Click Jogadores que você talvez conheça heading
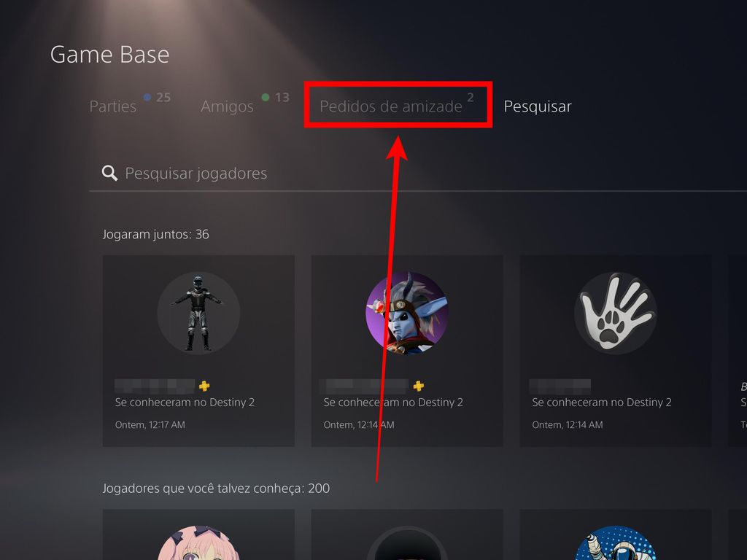Viewport: 747px width, 560px height. (x=216, y=489)
